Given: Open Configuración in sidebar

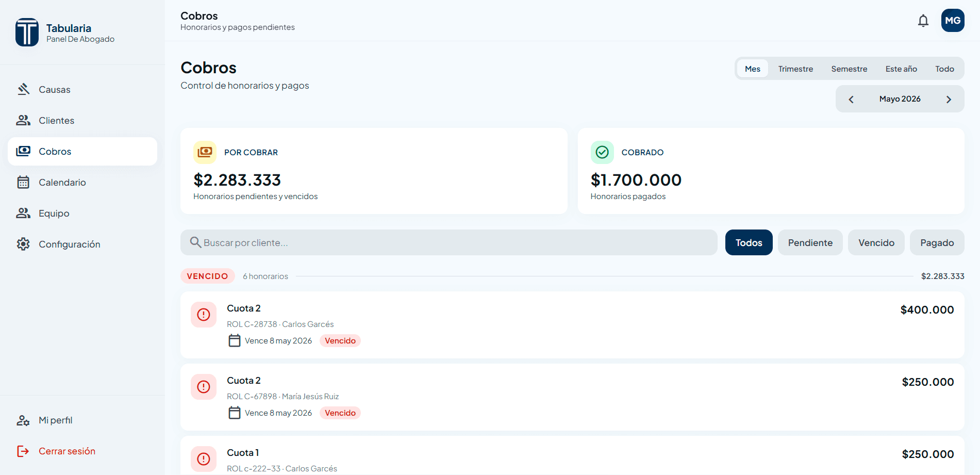Looking at the screenshot, I should click(82, 244).
